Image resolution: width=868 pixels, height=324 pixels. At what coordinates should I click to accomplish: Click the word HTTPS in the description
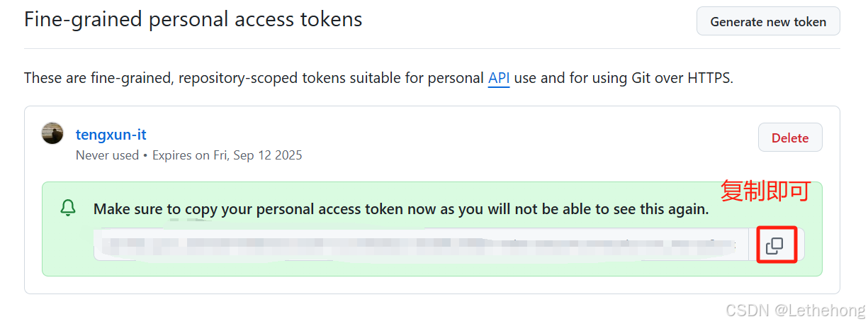[709, 78]
